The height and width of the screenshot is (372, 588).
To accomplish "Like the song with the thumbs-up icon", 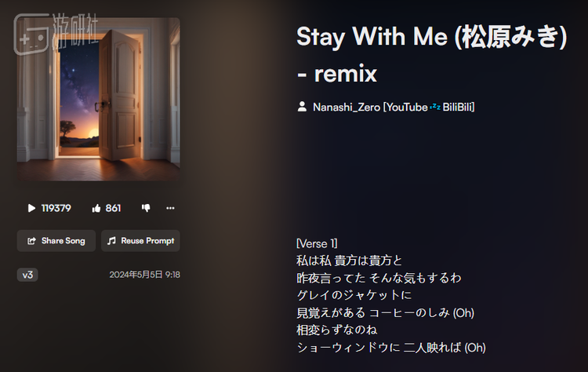I will (x=96, y=208).
